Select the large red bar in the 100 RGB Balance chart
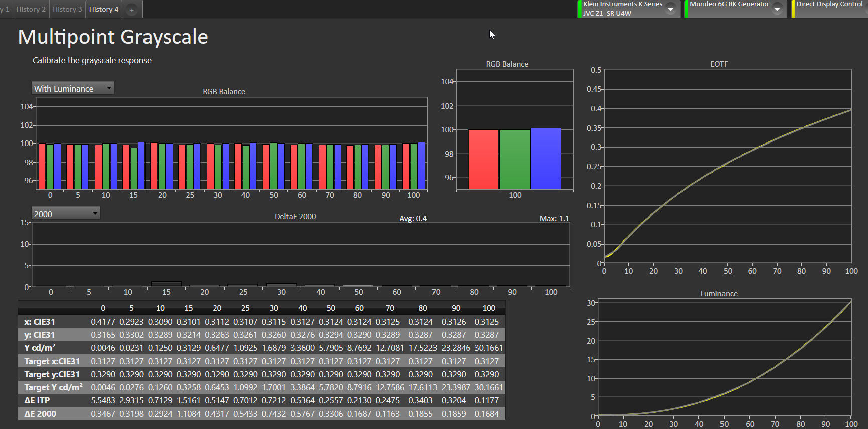 [483, 160]
